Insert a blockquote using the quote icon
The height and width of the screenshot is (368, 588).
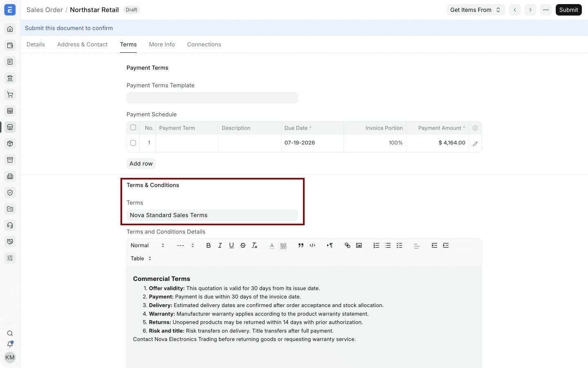click(301, 245)
